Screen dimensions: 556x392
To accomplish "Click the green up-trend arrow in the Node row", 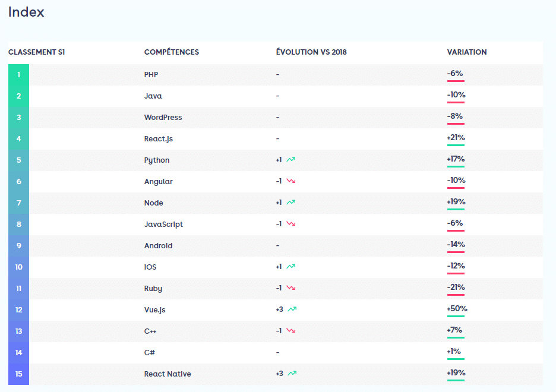I will 291,203.
